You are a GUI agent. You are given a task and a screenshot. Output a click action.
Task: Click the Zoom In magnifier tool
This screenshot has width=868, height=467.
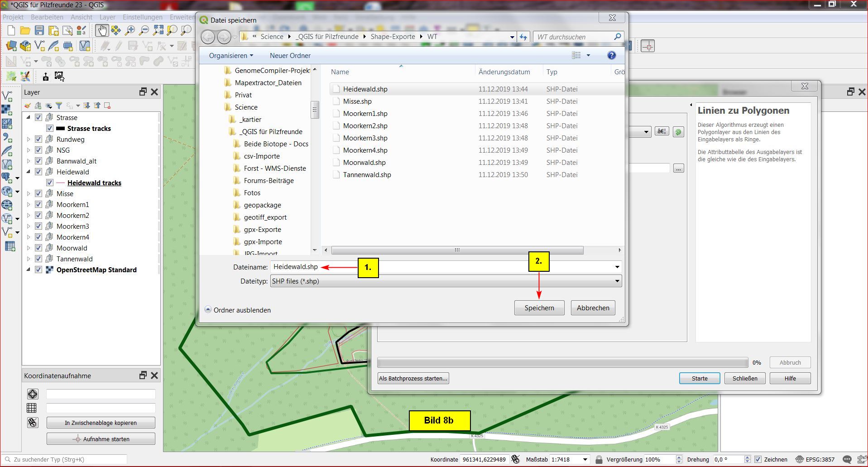130,30
